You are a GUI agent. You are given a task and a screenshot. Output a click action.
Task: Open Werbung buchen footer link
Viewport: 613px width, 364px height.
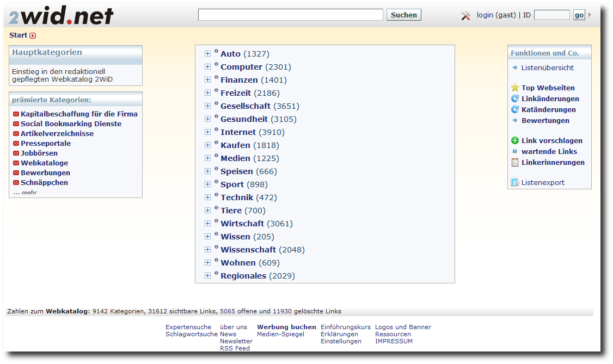[286, 327]
